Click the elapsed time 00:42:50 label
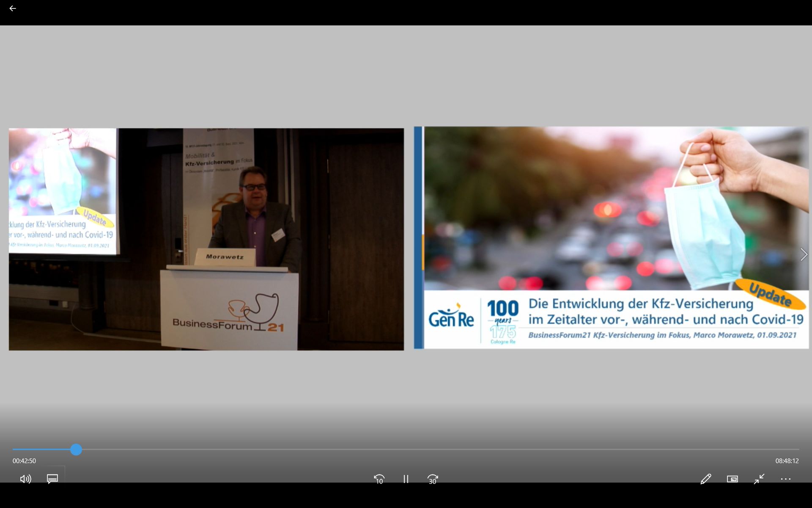This screenshot has width=812, height=508. [x=24, y=461]
